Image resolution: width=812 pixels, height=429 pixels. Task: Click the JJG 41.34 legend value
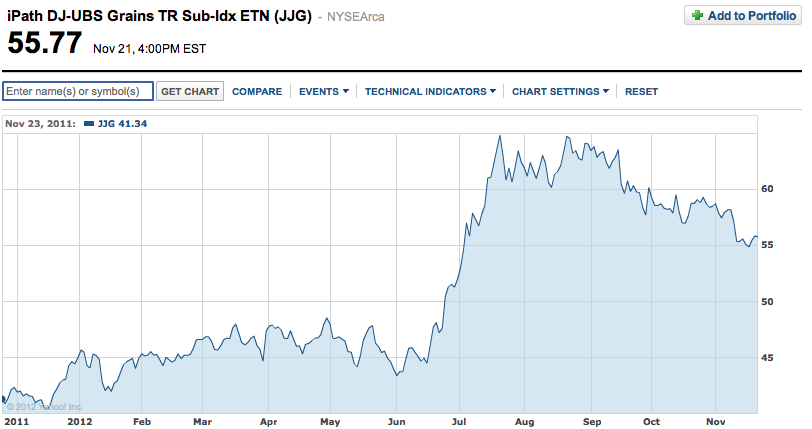(x=122, y=124)
